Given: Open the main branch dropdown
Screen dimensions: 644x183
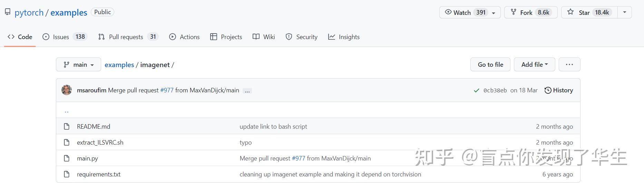Looking at the screenshot, I should point(78,65).
